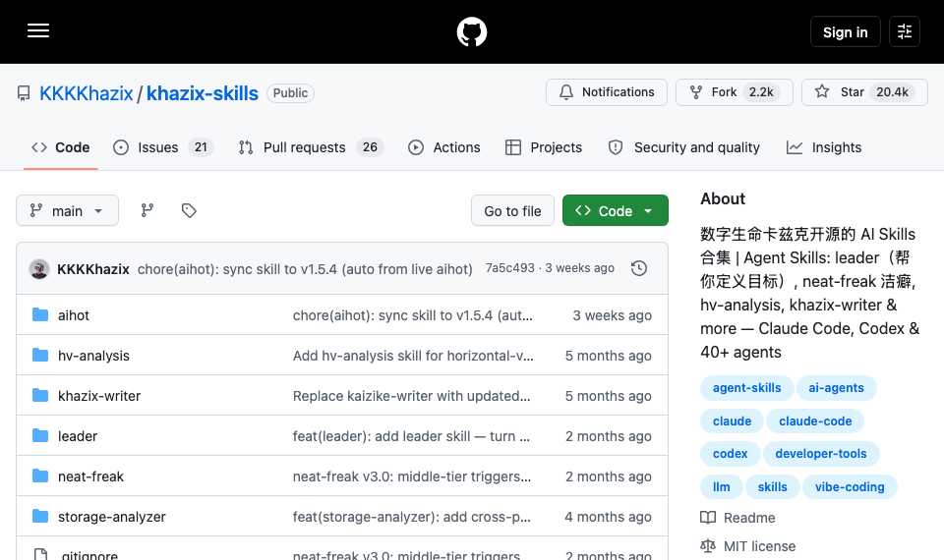The image size is (944, 560).
Task: Expand the green Code dropdown
Action: 616,210
